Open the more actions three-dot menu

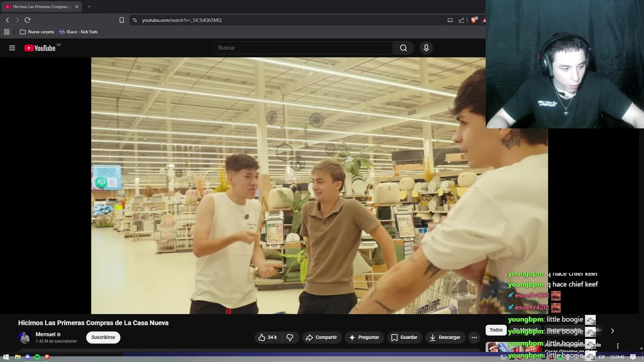pos(474,337)
